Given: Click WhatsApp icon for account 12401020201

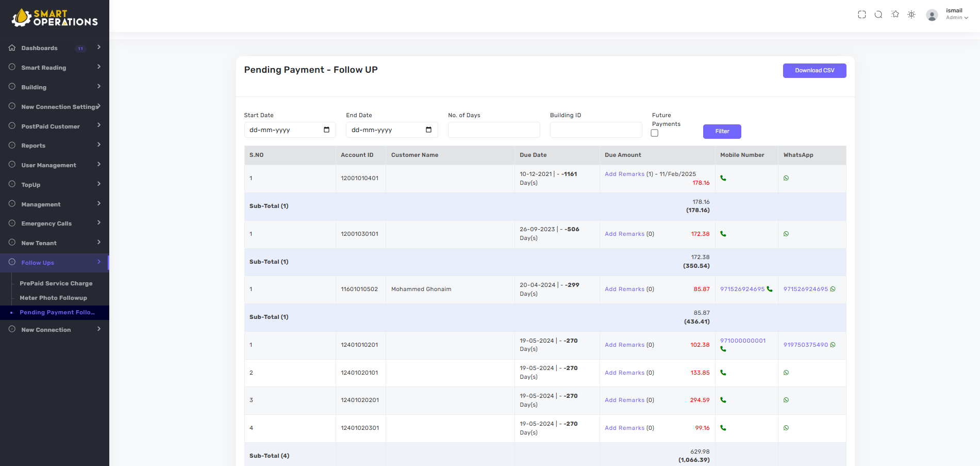Looking at the screenshot, I should [x=786, y=400].
